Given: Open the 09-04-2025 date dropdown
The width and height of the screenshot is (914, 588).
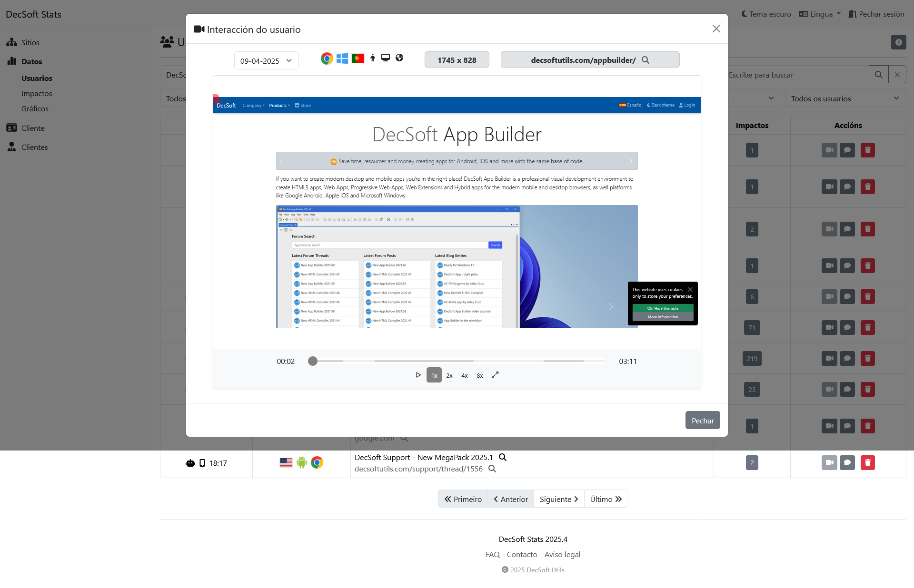Looking at the screenshot, I should point(266,60).
